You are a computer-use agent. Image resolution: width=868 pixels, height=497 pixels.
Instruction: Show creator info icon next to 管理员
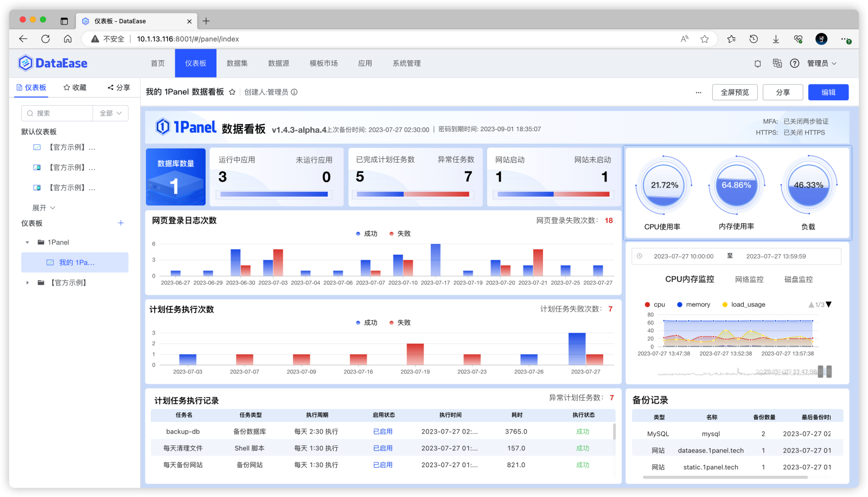coord(295,92)
